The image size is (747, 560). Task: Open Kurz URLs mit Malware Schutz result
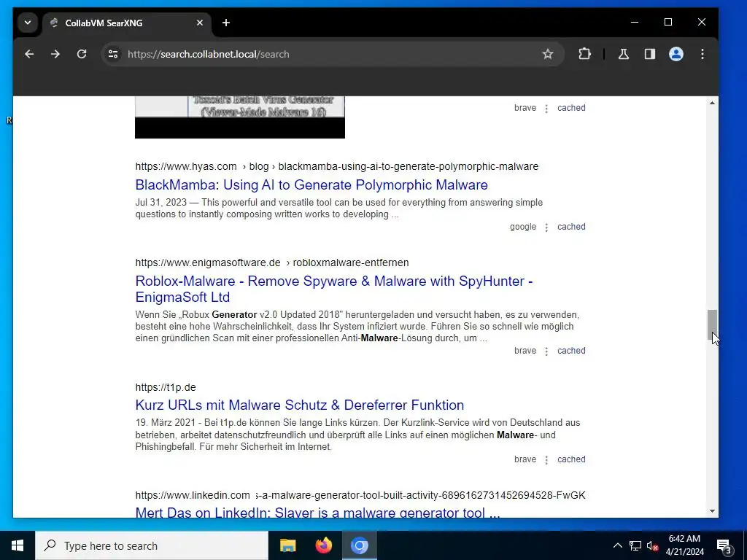pos(300,405)
